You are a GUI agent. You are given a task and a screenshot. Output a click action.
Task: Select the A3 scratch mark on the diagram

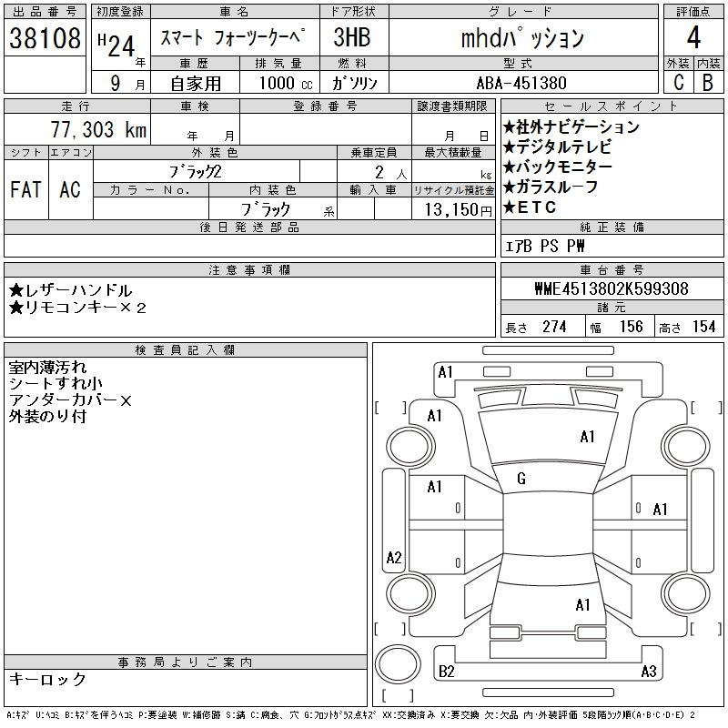click(x=648, y=672)
